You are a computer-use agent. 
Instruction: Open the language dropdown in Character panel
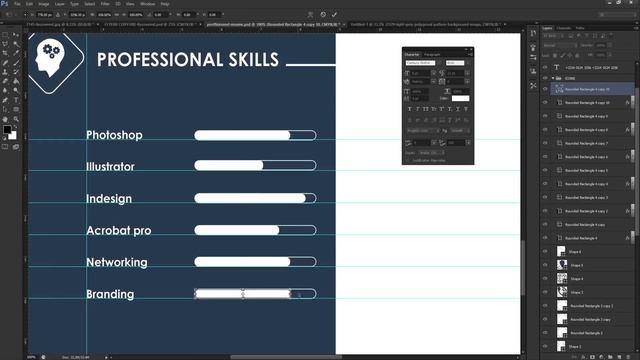point(423,131)
